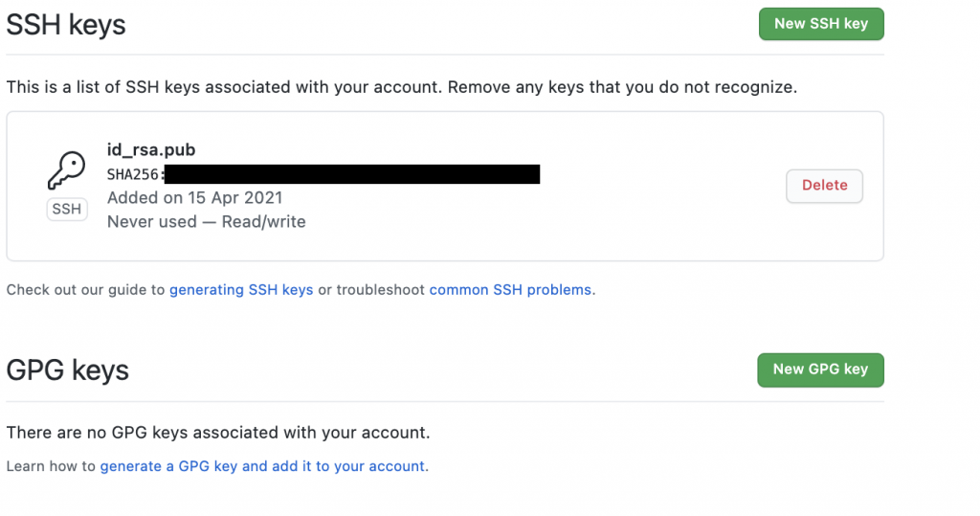The width and height of the screenshot is (980, 516).
Task: Click the New SSH key button
Action: [821, 24]
